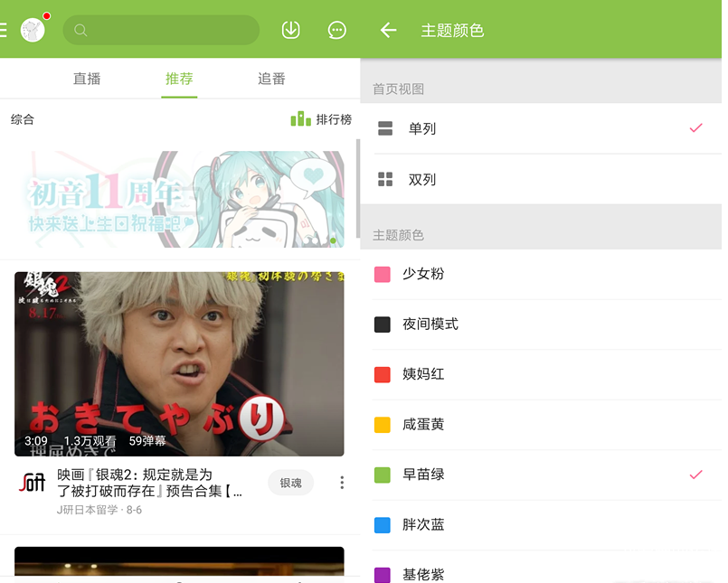Image resolution: width=728 pixels, height=583 pixels.
Task: Click the 银魂 tag button
Action: pyautogui.click(x=290, y=483)
